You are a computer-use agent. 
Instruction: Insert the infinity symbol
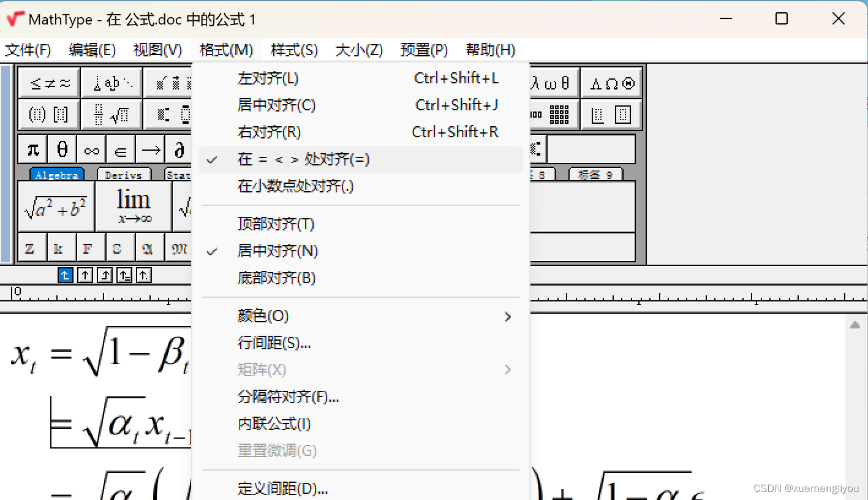click(92, 149)
